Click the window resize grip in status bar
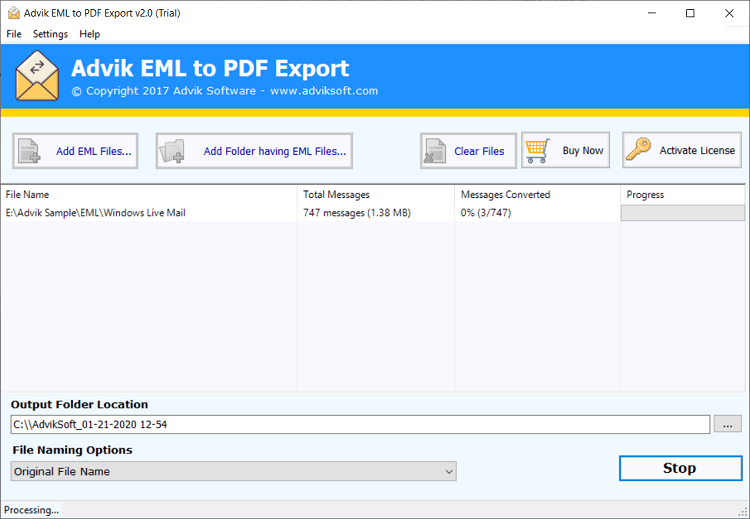Screen dimensions: 750x519 (743, 511)
